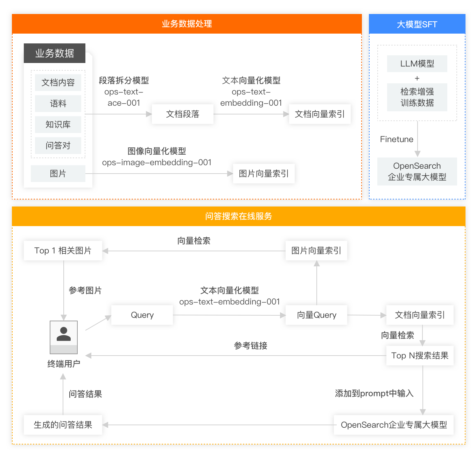The width and height of the screenshot is (476, 462).
Task: Select the 图片向量索引 box in 问答搜索在线服务
Action: (x=316, y=251)
